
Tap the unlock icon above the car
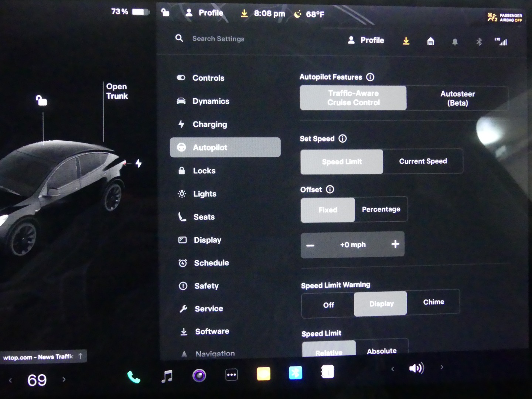41,100
